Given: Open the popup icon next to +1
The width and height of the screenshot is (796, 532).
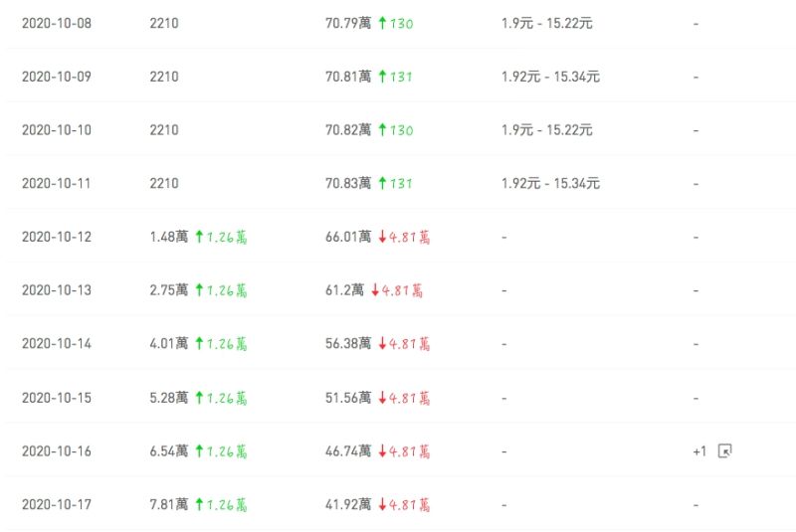Looking at the screenshot, I should click(725, 450).
